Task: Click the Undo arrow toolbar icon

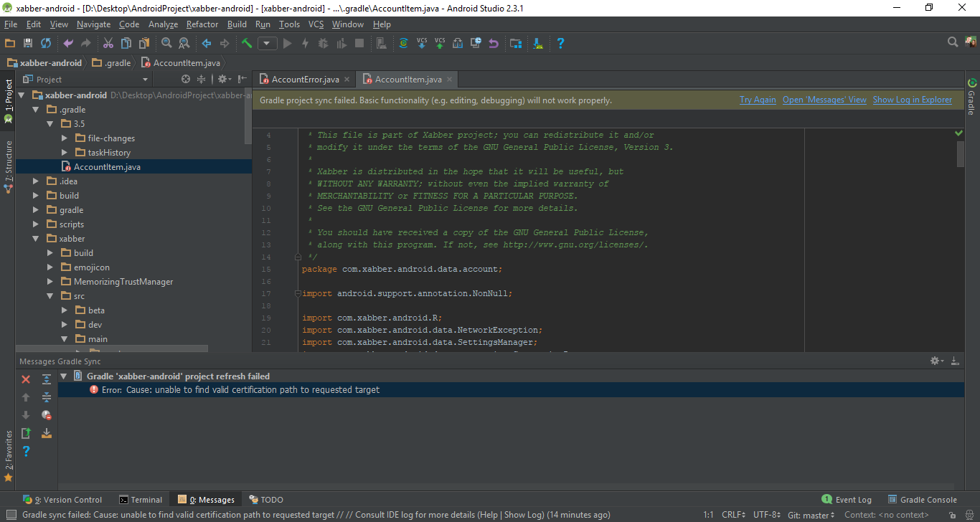Action: tap(68, 43)
